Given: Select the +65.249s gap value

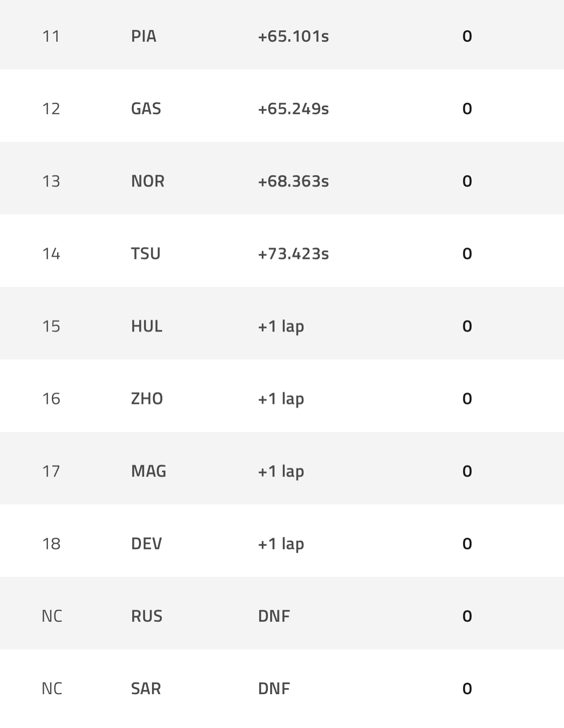Looking at the screenshot, I should point(293,108).
